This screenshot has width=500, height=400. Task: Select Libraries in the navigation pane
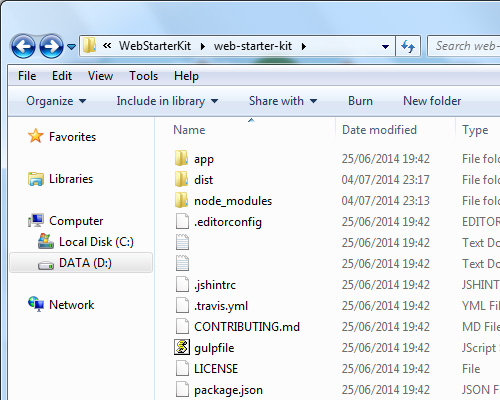71,179
